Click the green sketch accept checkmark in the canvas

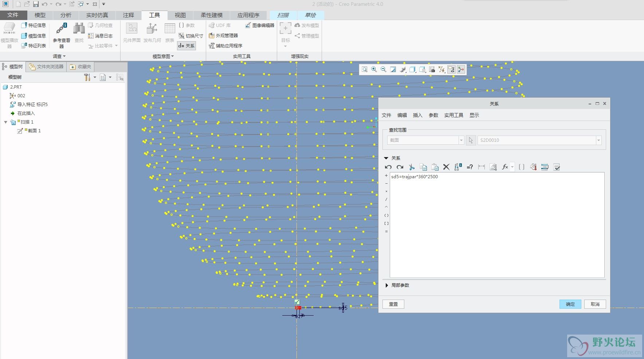coord(297,302)
